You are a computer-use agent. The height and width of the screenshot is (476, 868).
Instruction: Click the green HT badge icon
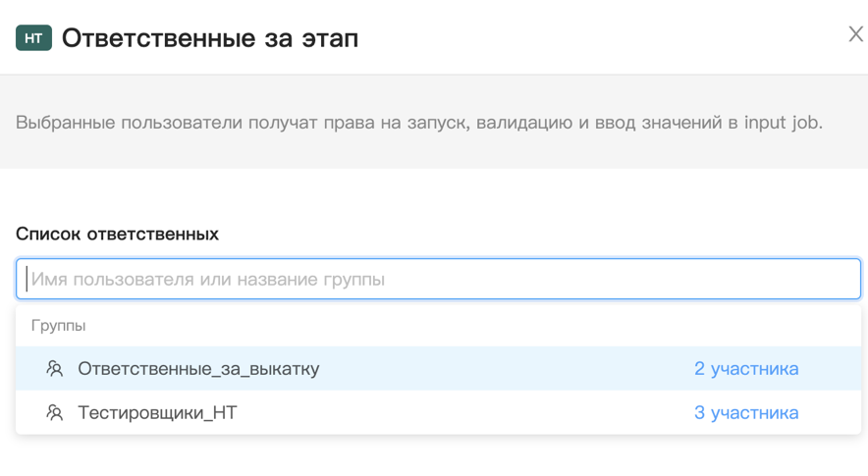(x=33, y=38)
